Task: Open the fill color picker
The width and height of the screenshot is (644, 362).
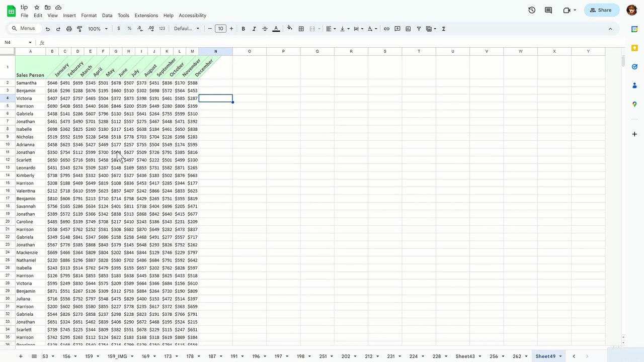Action: tap(290, 29)
